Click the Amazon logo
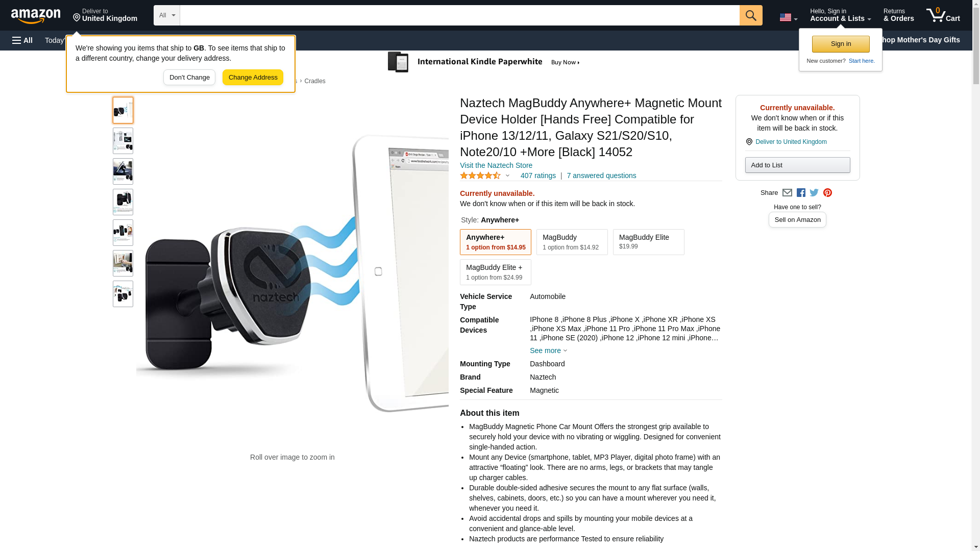This screenshot has width=980, height=551. click(x=36, y=16)
